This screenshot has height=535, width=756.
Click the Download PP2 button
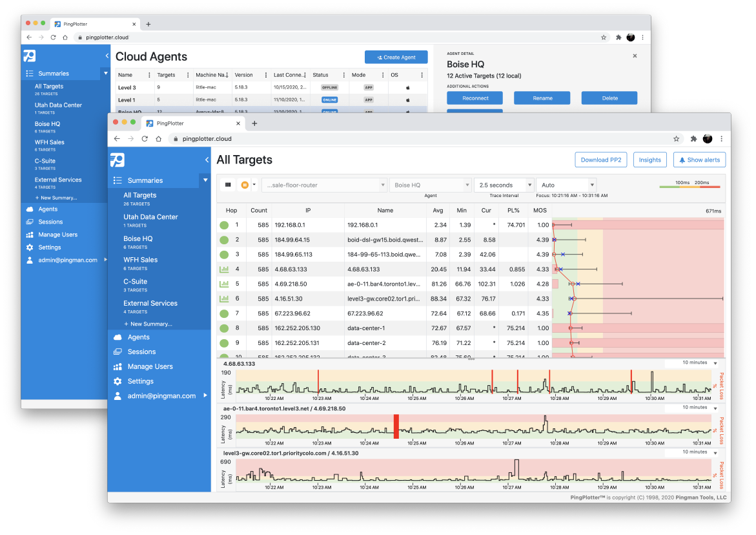tap(601, 160)
